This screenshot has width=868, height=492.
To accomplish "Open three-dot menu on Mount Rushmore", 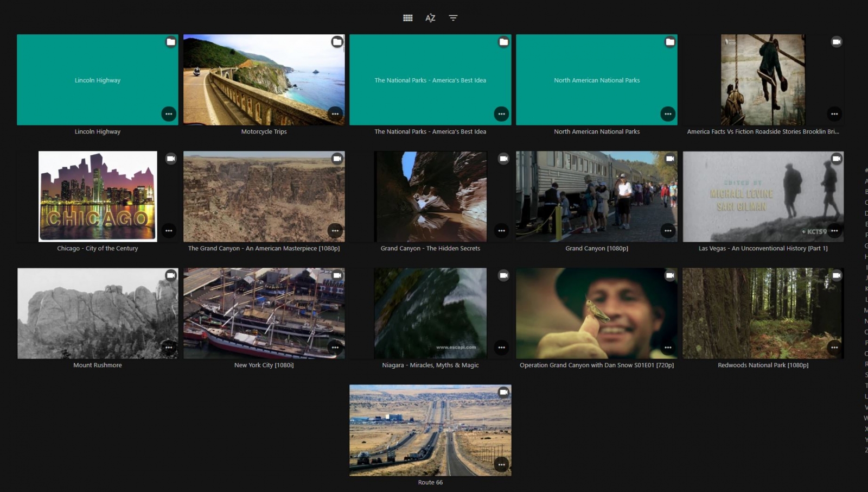I will click(169, 348).
